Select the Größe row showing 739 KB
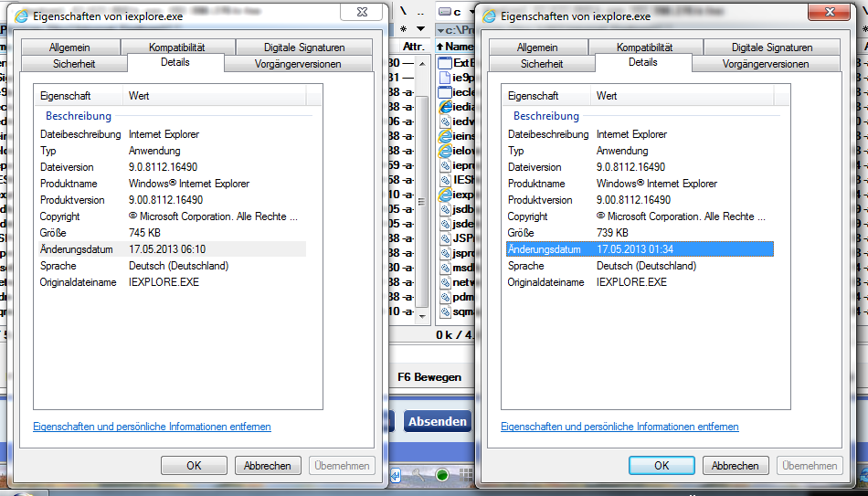This screenshot has height=496, width=868. tap(640, 233)
